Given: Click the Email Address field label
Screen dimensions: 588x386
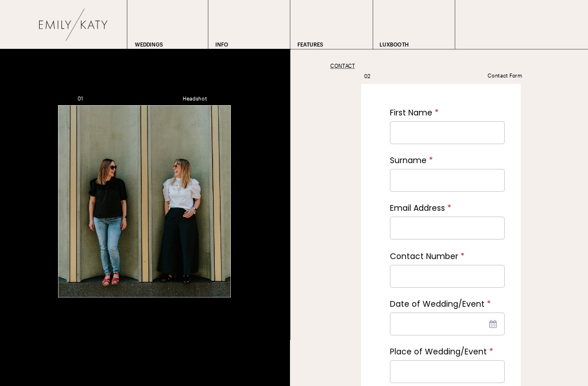Looking at the screenshot, I should tap(417, 208).
